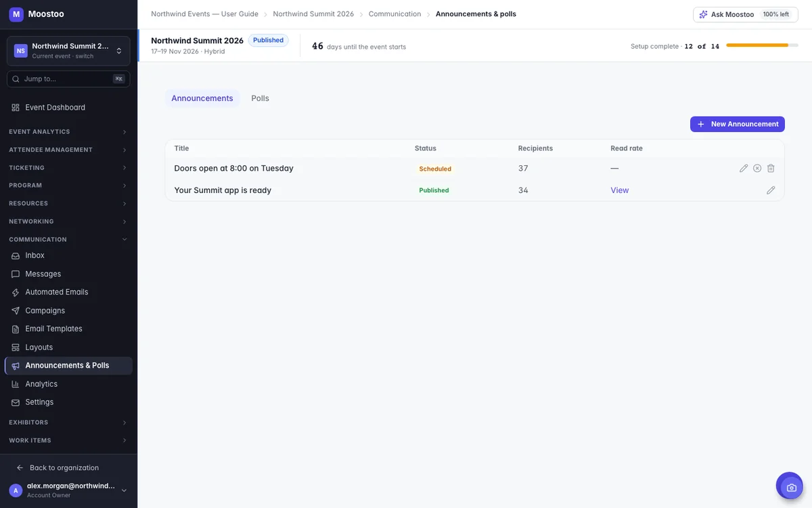Click recipients count 37

(x=523, y=168)
